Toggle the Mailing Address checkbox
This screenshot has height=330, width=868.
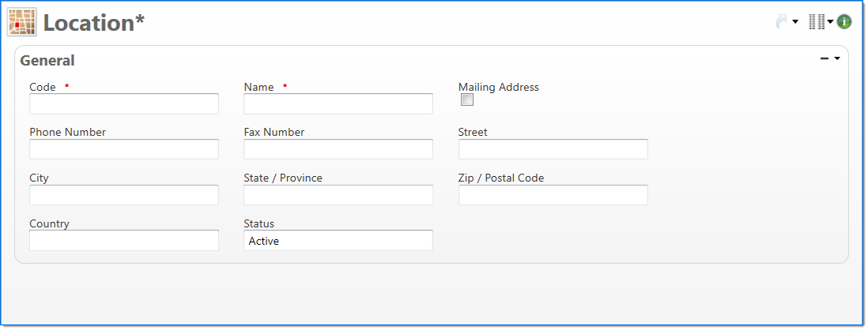pyautogui.click(x=467, y=100)
